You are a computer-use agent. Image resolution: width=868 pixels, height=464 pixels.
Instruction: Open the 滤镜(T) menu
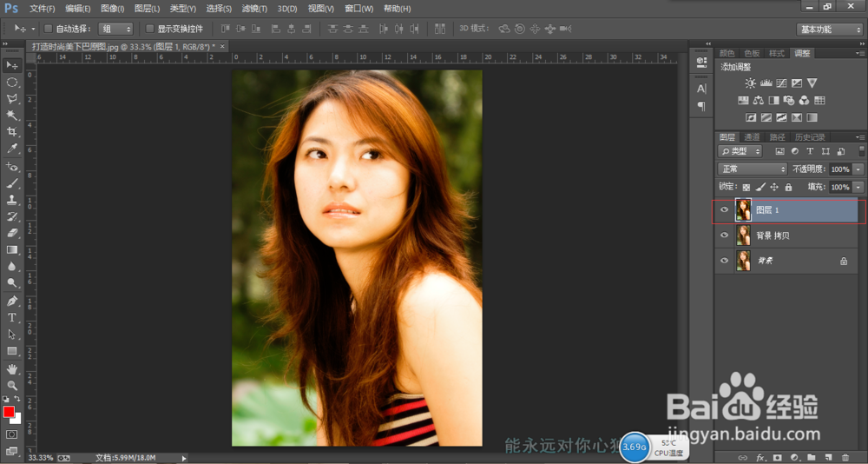(254, 9)
